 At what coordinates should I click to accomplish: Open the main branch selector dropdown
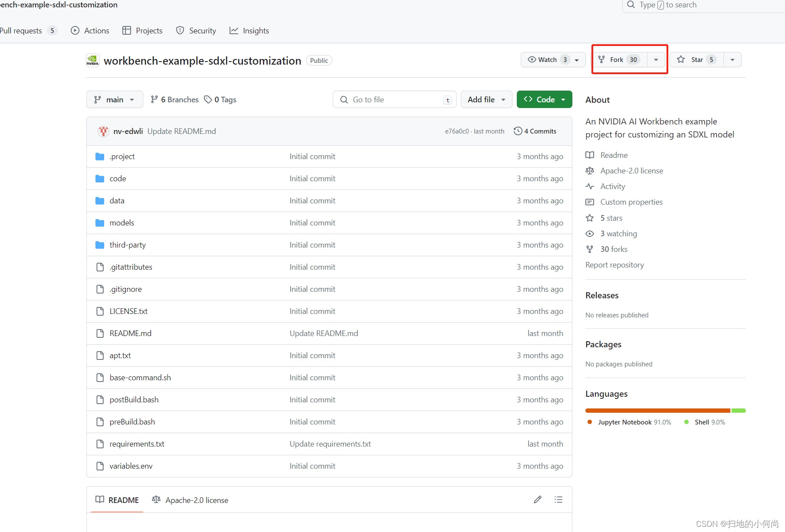pyautogui.click(x=114, y=99)
